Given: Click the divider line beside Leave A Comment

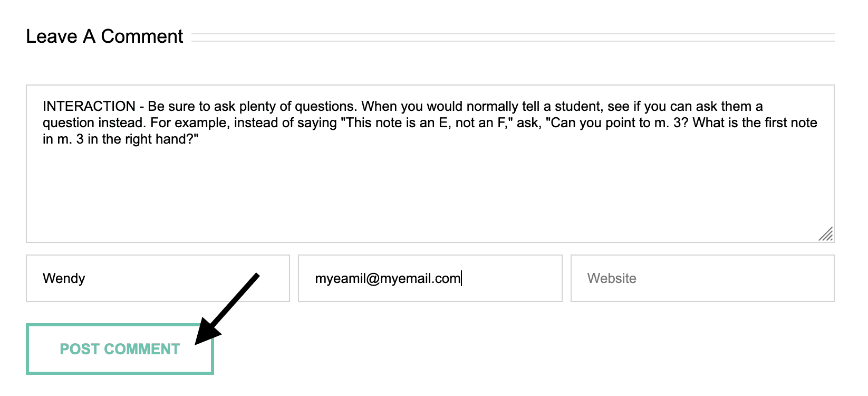Looking at the screenshot, I should [x=514, y=36].
